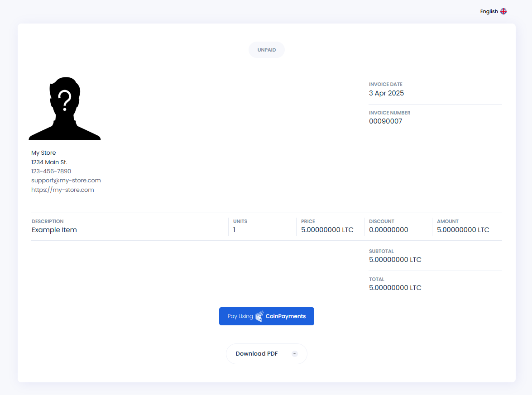Open alternate download formats via the arrow
This screenshot has width=532, height=395.
(x=294, y=353)
